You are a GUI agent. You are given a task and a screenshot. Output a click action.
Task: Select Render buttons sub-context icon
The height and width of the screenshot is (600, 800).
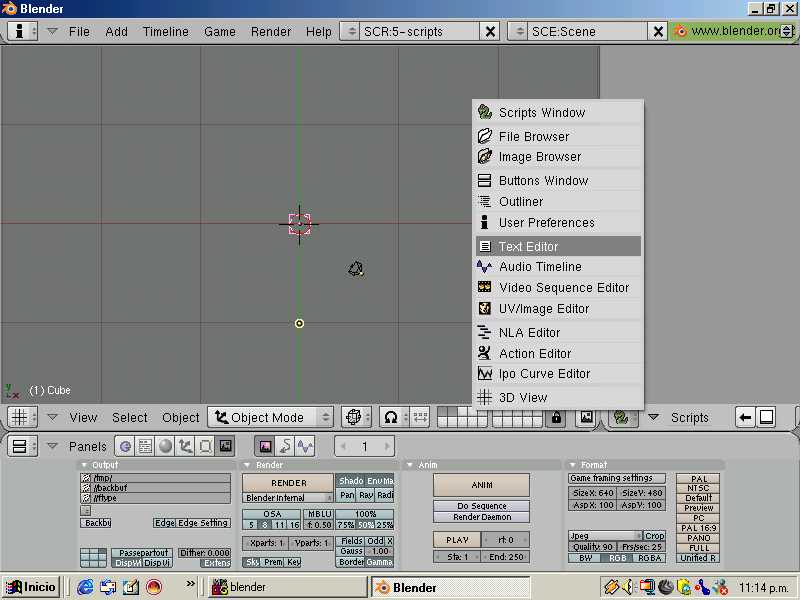tap(265, 446)
